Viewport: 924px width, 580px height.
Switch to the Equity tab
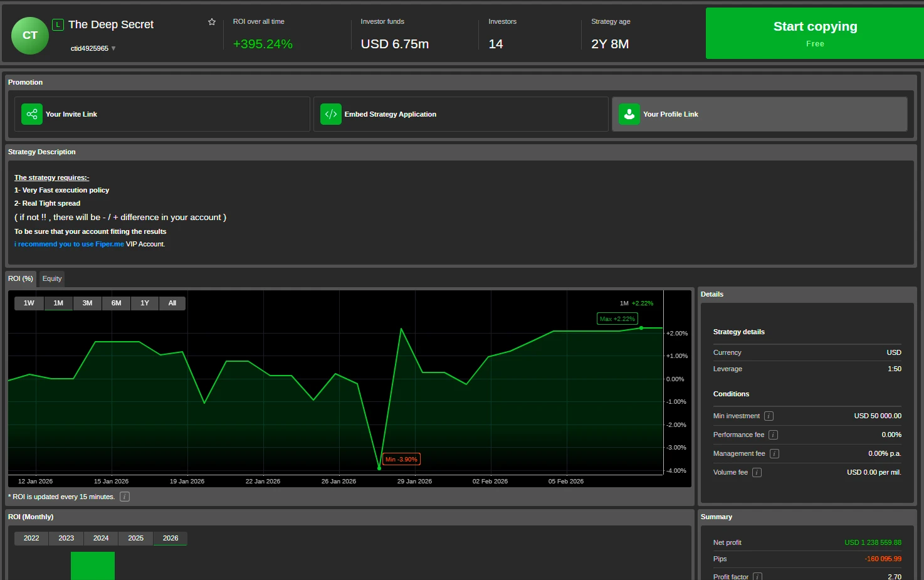coord(51,278)
